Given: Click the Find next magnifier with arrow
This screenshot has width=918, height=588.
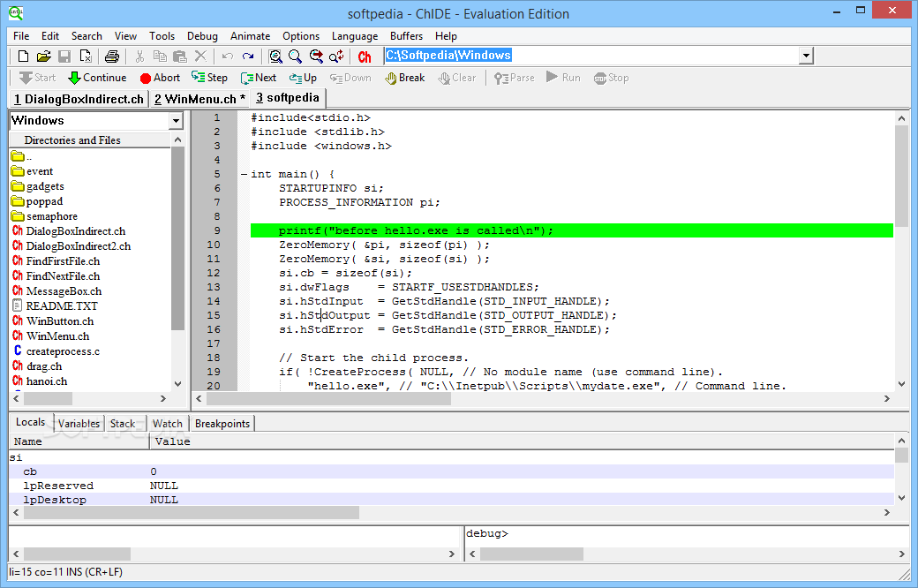Looking at the screenshot, I should pos(316,57).
